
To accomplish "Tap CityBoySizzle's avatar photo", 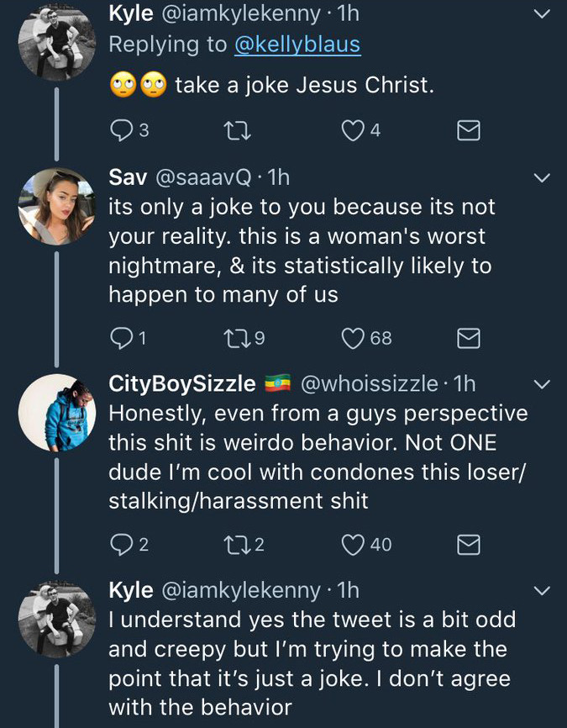I will click(x=57, y=412).
